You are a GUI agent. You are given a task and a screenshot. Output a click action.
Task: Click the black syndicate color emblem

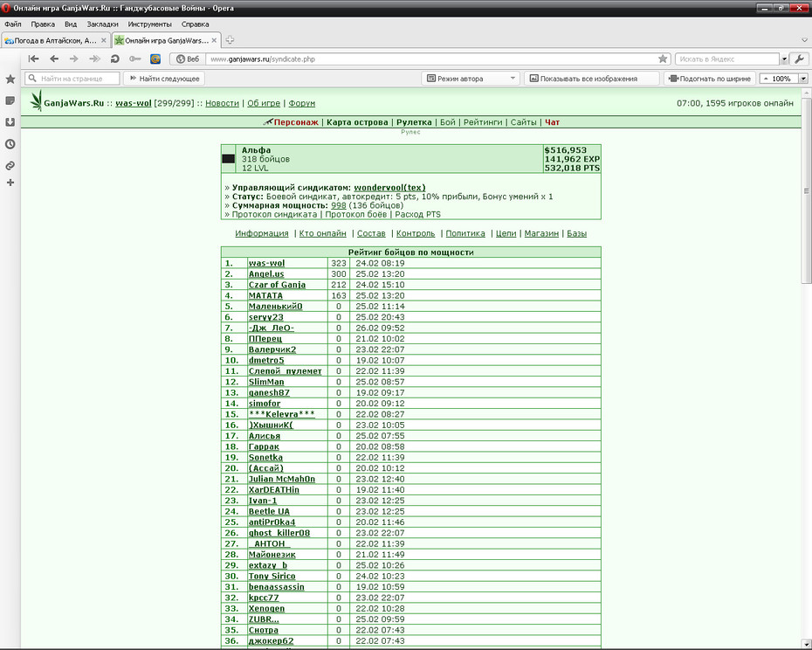229,159
